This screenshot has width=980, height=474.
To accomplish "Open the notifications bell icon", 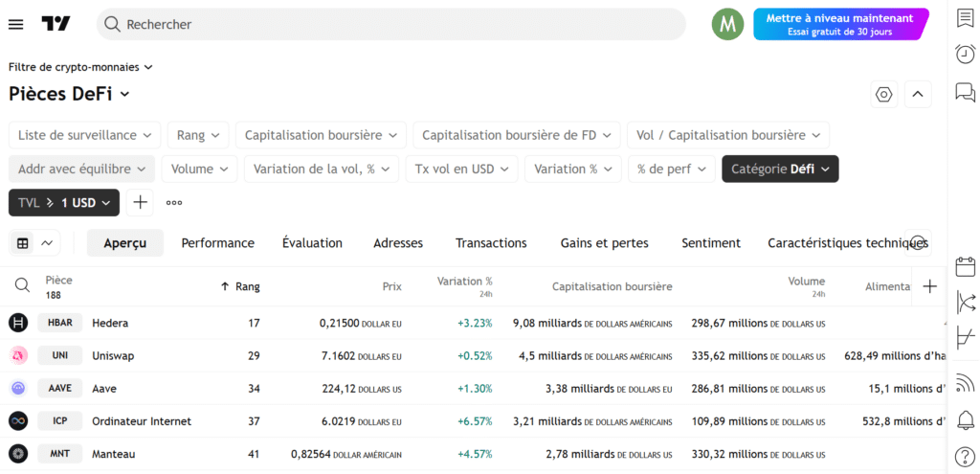I will pos(966,420).
